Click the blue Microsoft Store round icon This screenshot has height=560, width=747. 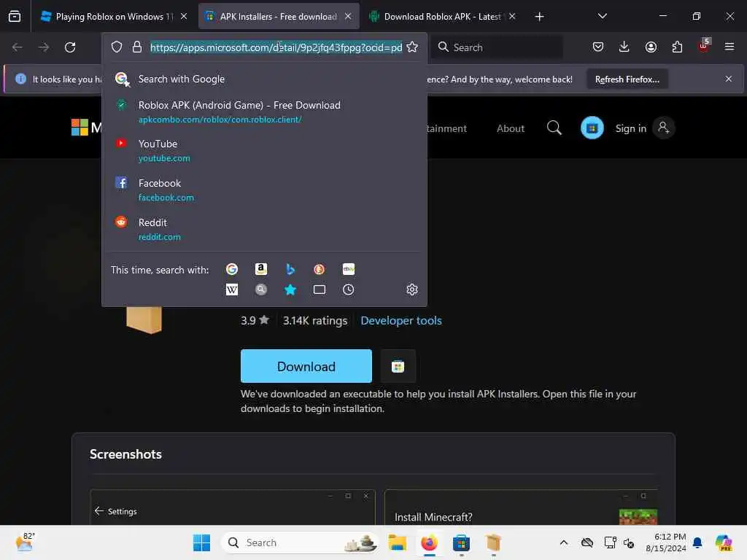(x=592, y=128)
